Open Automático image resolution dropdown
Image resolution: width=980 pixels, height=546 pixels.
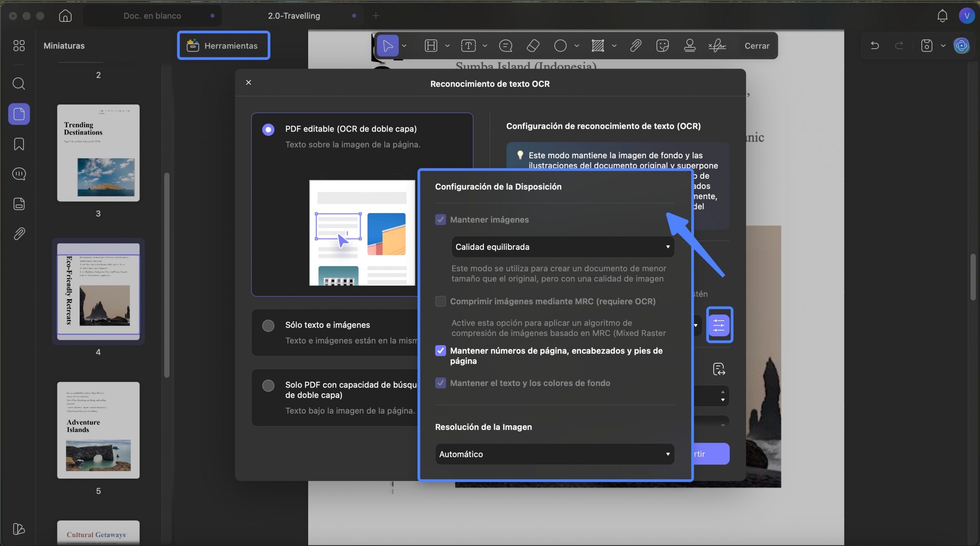(554, 454)
